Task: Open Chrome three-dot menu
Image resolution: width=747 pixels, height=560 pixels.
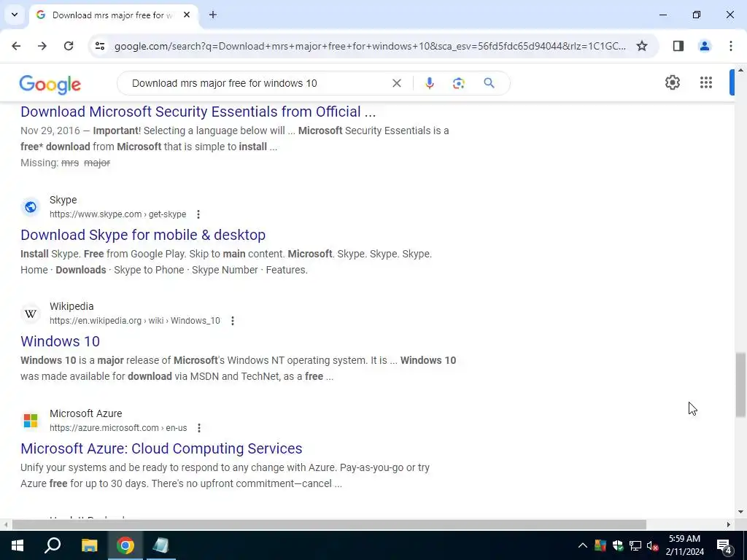Action: point(731,46)
